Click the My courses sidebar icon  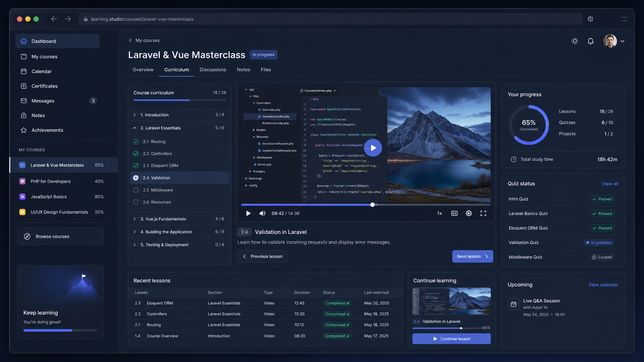pyautogui.click(x=23, y=57)
